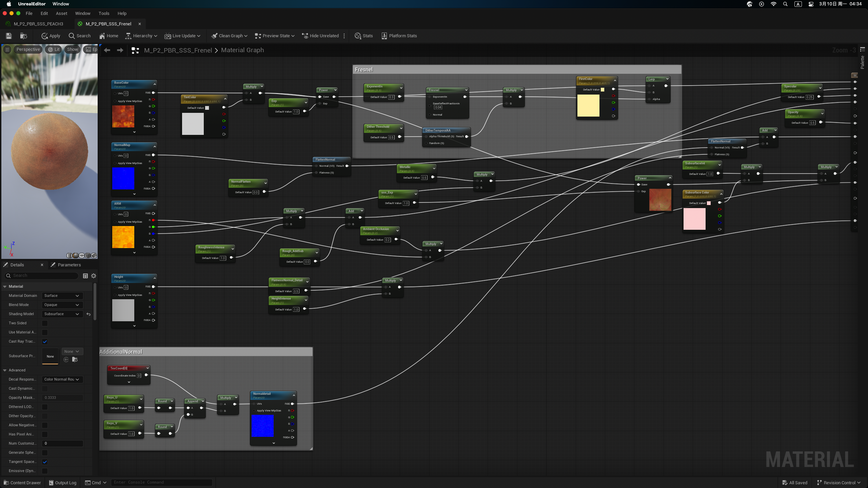Click the Apply checkmark icon
Viewport: 868px width, 488px height.
(x=45, y=36)
